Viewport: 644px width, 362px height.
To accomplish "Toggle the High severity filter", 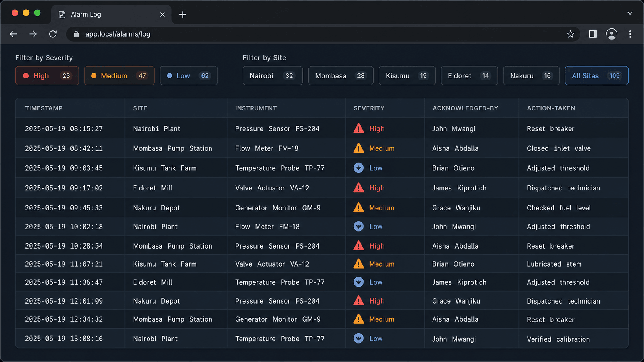I will 47,76.
